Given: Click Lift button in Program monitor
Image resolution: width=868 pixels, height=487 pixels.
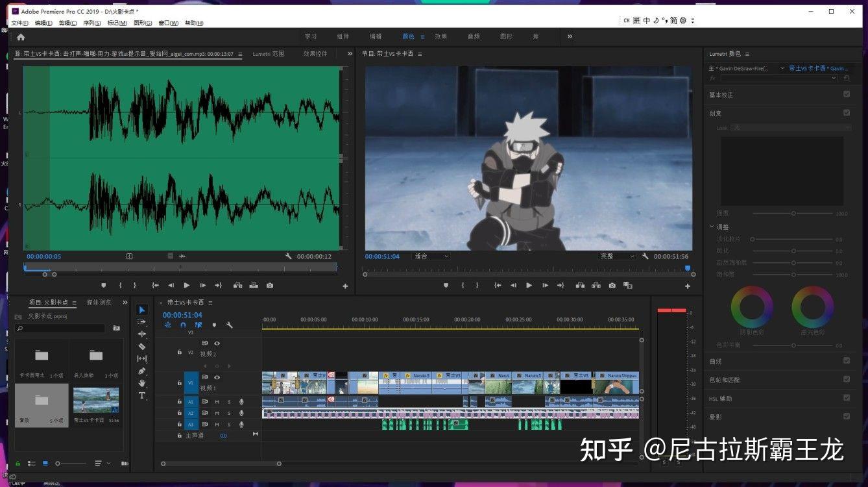Looking at the screenshot, I should (579, 285).
